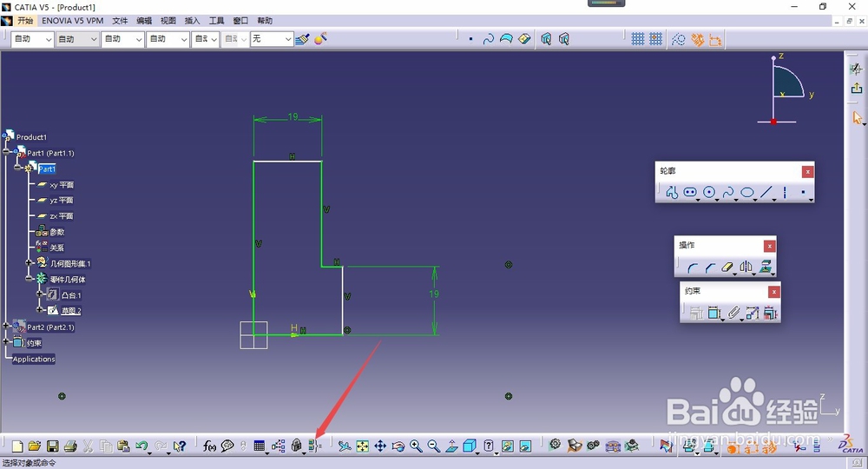The width and height of the screenshot is (868, 469).
Task: Select the Rotate view tool
Action: click(398, 446)
